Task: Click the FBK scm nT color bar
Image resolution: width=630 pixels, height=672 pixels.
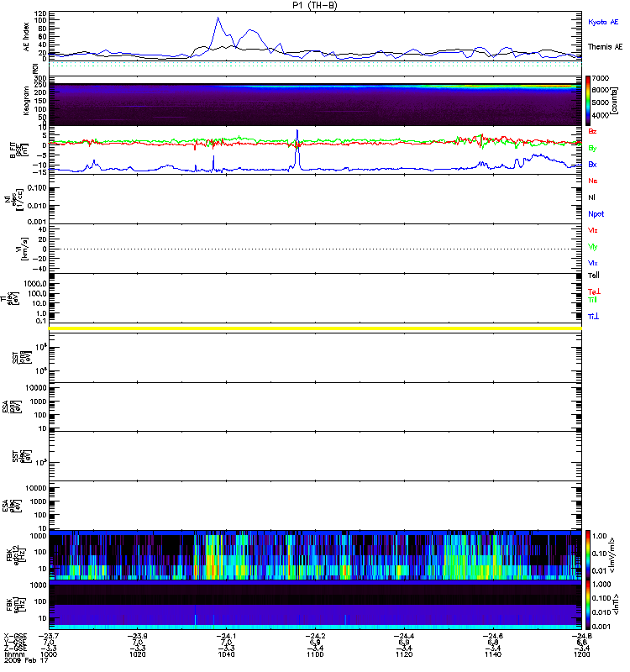Action: pyautogui.click(x=588, y=605)
